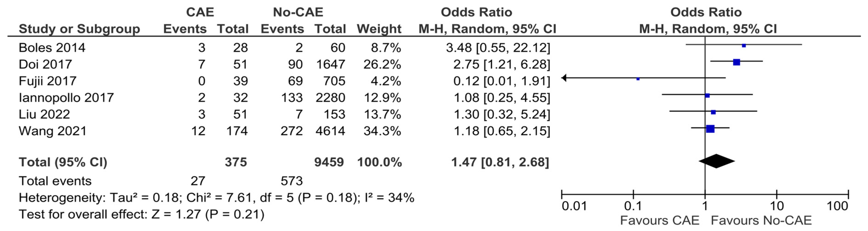
Task: Click the Liu 2022 study label
Action: 44,114
